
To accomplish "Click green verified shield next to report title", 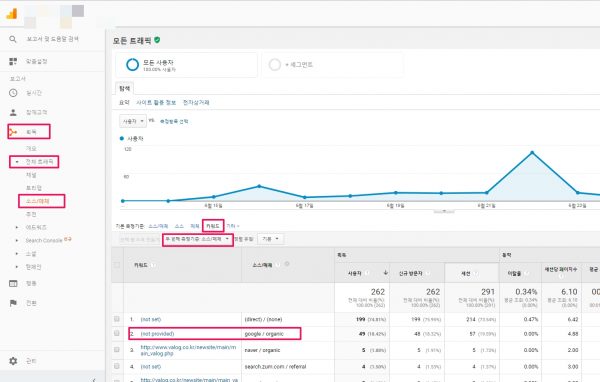I will coord(157,40).
